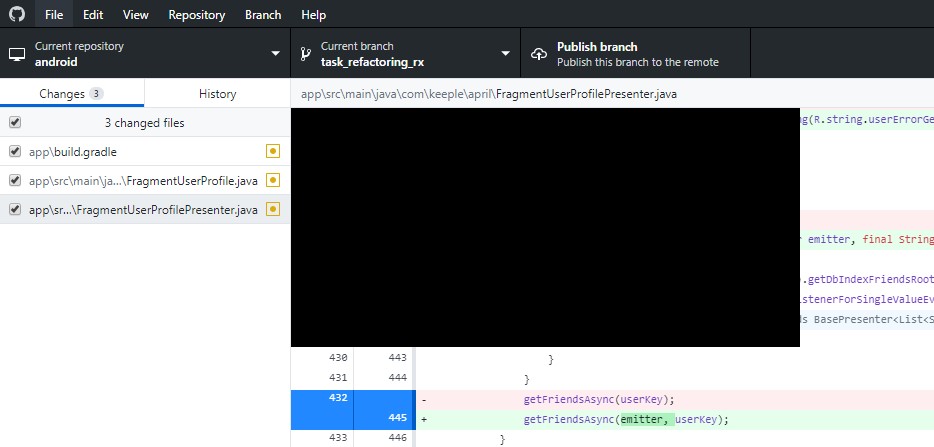This screenshot has height=447, width=934.
Task: Open the File menu
Action: 54,15
